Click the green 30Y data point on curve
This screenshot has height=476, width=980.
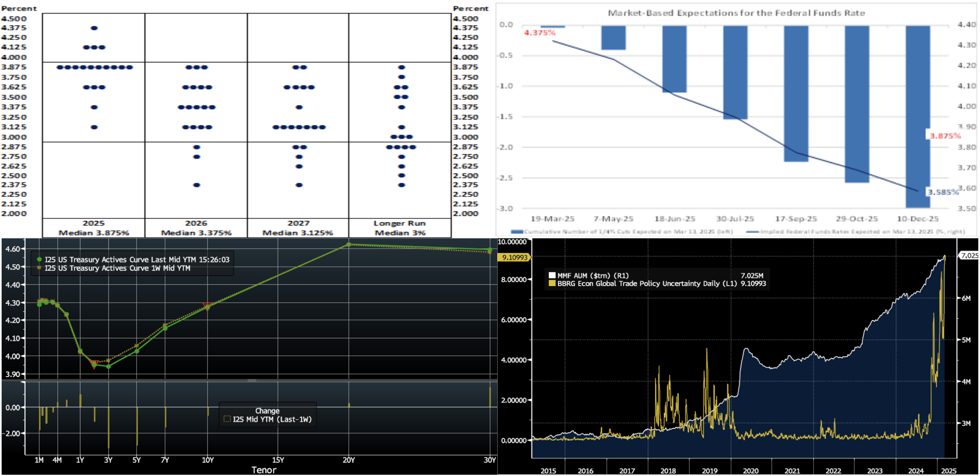pos(490,250)
